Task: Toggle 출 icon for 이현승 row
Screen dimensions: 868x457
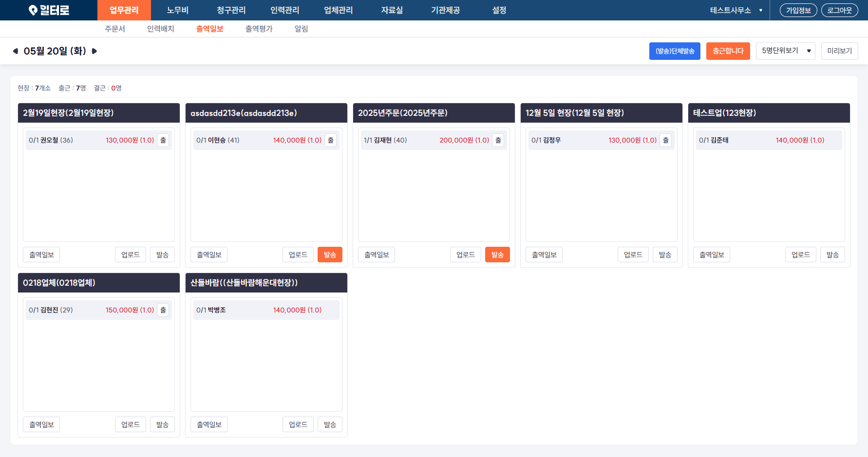Action: 331,140
